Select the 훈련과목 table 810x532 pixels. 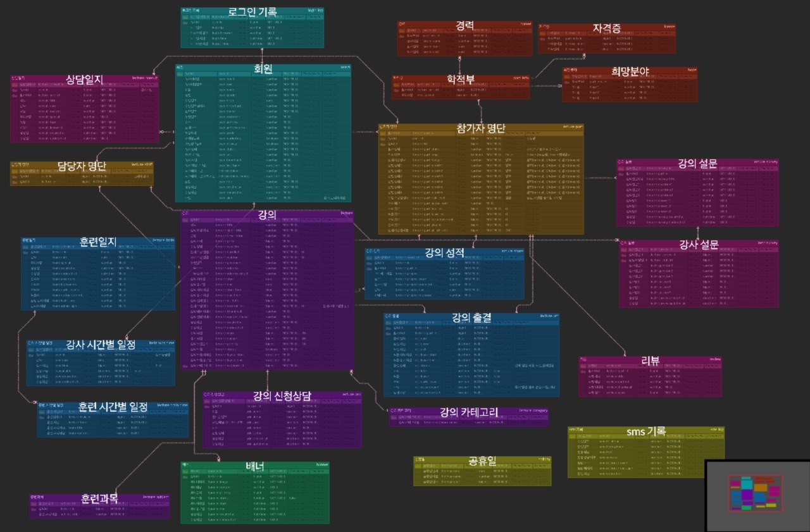pos(99,506)
